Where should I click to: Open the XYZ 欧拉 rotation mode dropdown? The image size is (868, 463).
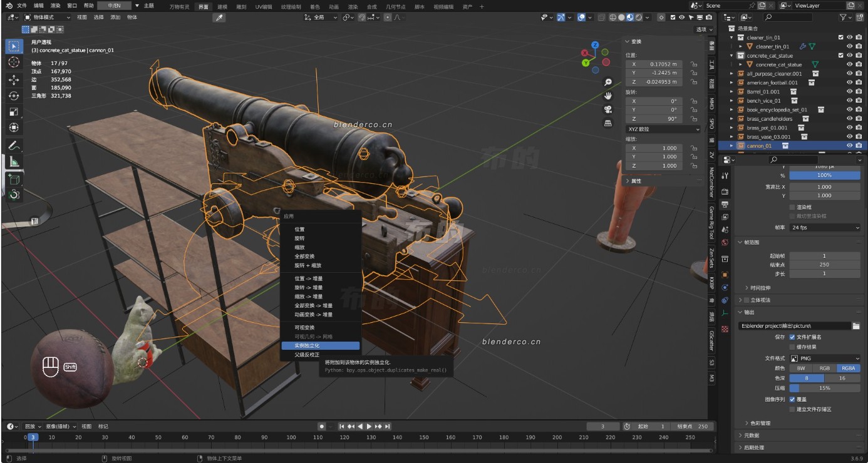click(664, 130)
